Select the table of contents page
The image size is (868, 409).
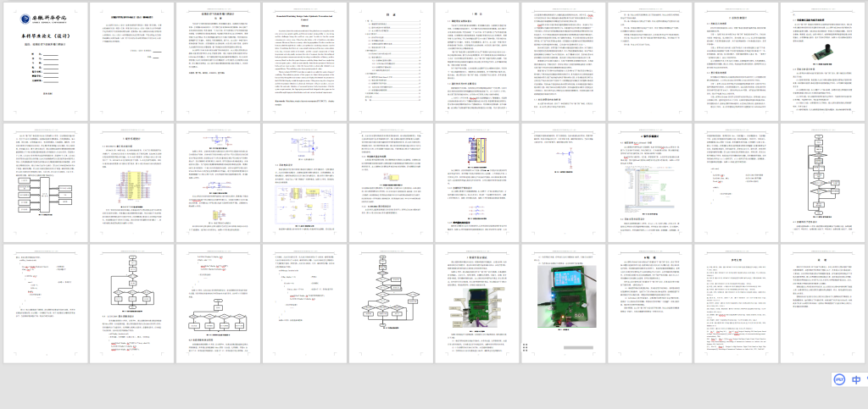tap(390, 62)
